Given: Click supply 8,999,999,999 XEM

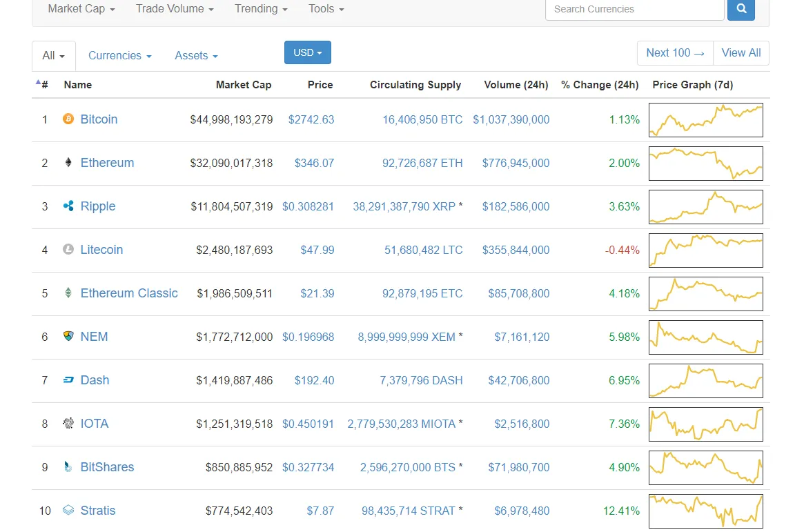Looking at the screenshot, I should (406, 337).
